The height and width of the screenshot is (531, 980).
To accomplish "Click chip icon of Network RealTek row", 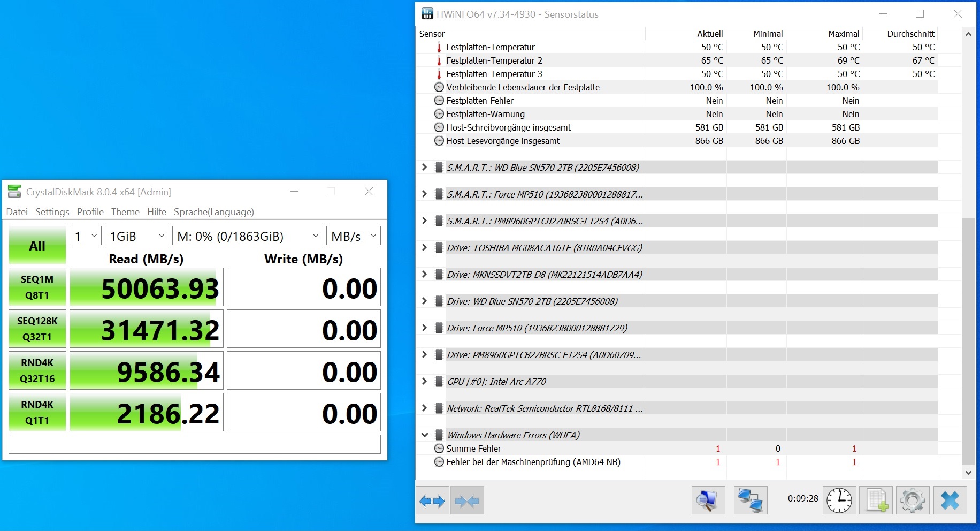I will click(439, 408).
